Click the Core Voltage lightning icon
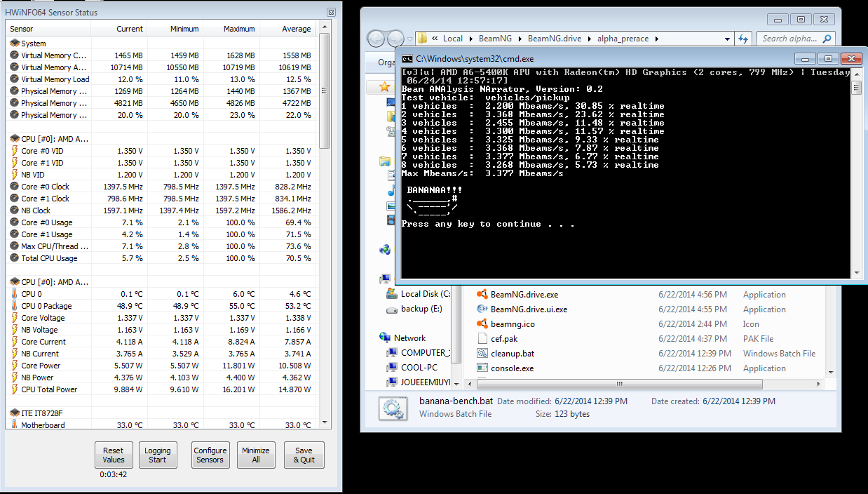868x494 pixels. coord(15,318)
